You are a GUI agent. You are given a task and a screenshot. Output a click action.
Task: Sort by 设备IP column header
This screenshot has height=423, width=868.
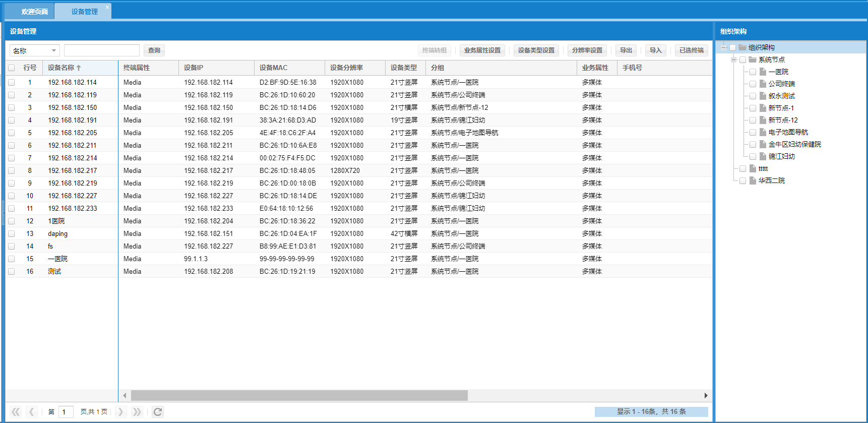(x=216, y=68)
